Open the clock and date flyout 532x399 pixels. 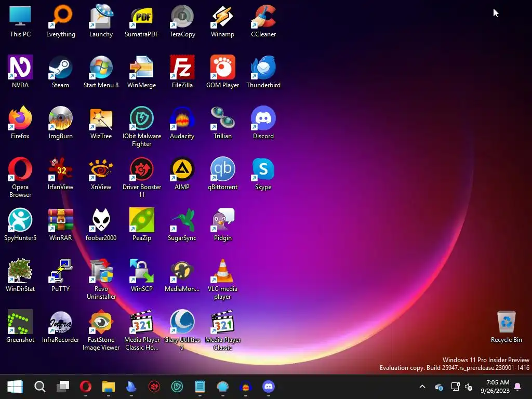(x=495, y=387)
